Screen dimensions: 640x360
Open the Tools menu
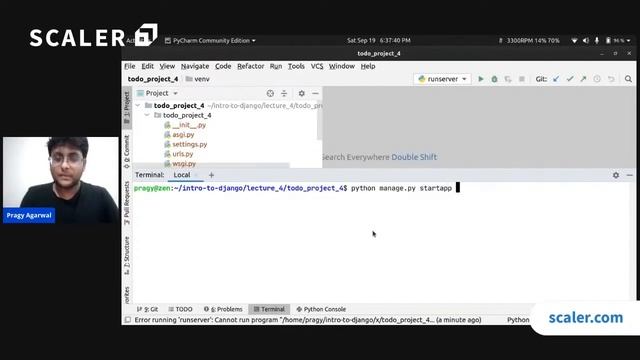coord(296,66)
